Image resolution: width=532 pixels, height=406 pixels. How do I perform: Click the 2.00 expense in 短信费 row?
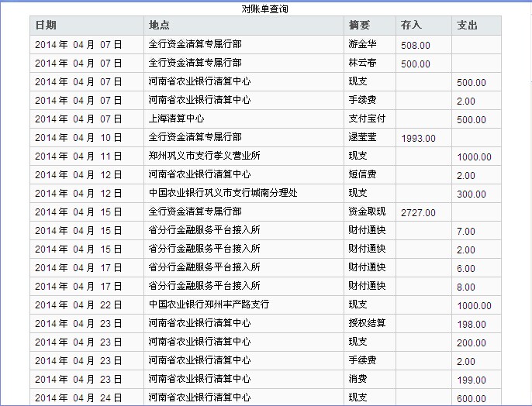click(466, 176)
